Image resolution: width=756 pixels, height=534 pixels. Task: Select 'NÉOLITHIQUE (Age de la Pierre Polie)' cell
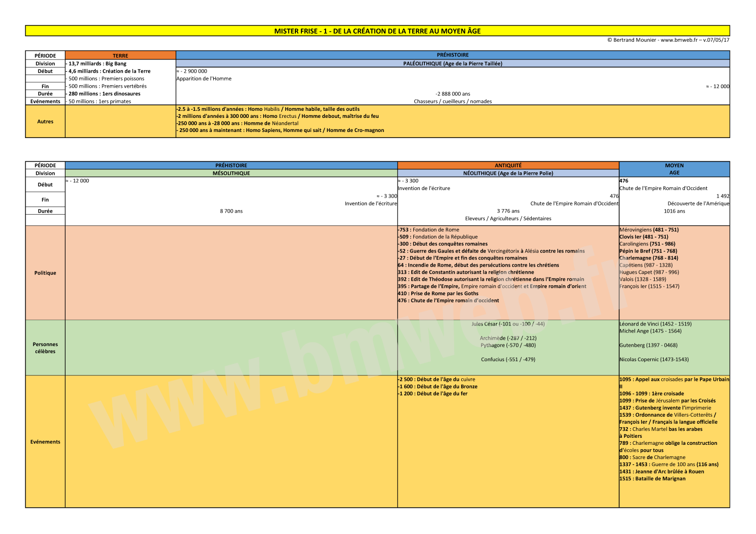[x=508, y=173]
